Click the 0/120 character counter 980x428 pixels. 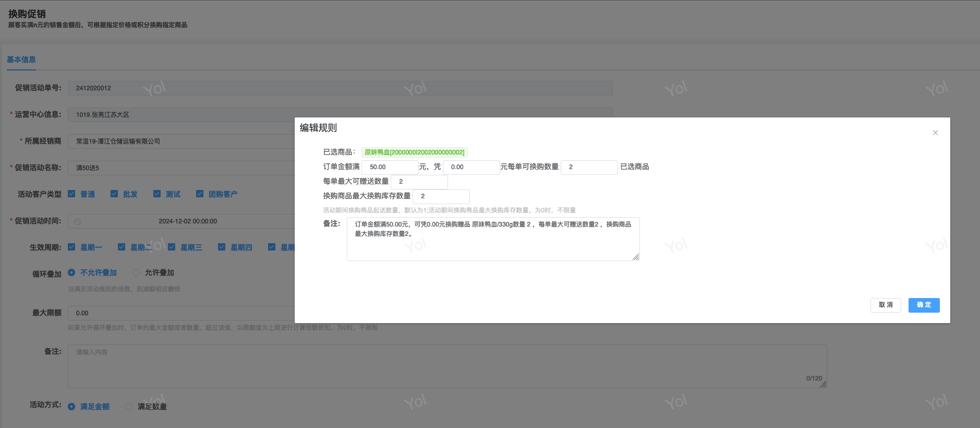coord(814,378)
